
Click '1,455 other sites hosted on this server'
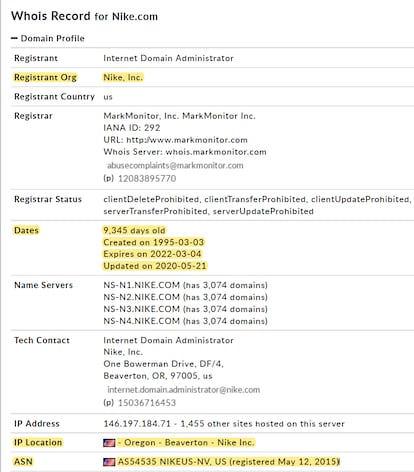[262, 424]
